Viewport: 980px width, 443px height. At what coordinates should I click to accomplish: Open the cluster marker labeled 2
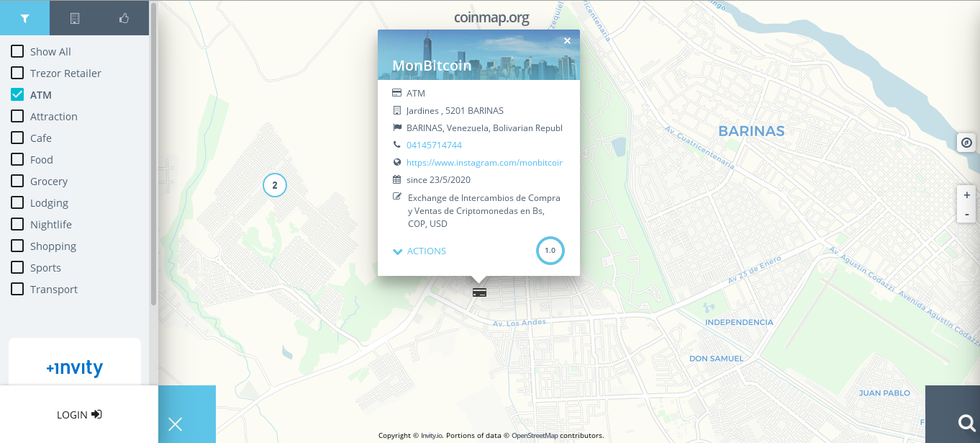275,185
